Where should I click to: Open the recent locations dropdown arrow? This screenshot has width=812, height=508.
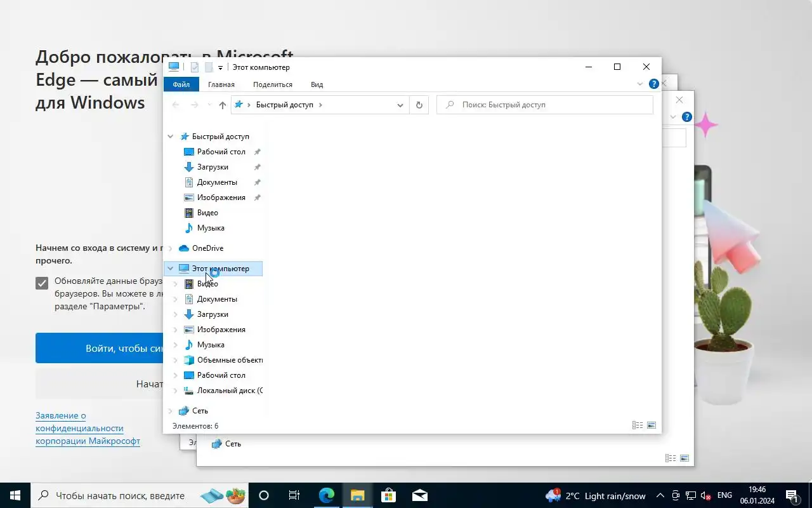pyautogui.click(x=209, y=105)
